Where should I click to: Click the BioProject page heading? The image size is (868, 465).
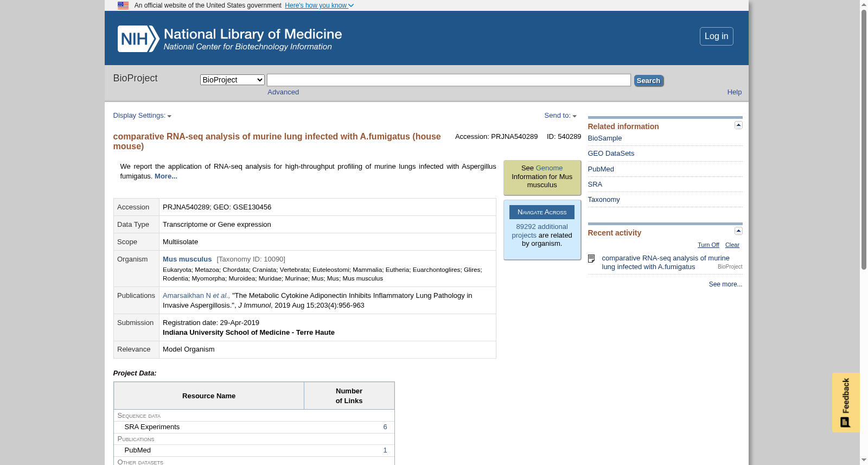click(135, 78)
